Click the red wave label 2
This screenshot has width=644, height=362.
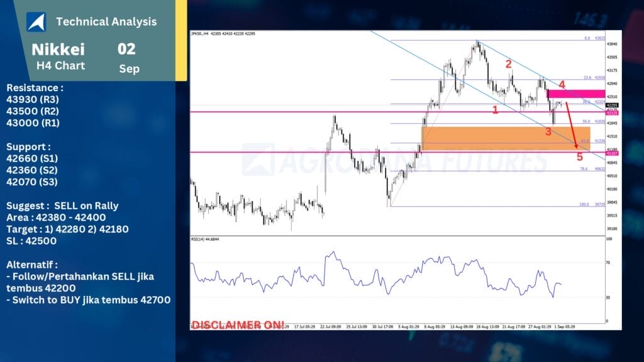coord(508,64)
